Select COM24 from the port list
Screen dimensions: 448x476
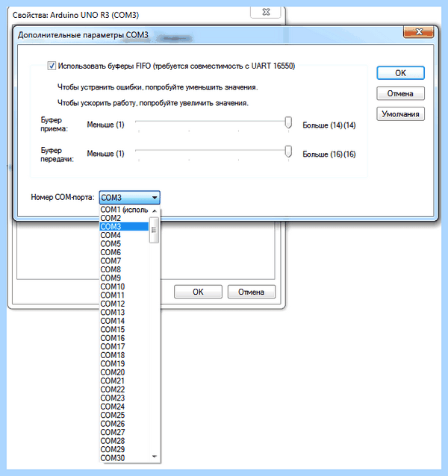124,407
